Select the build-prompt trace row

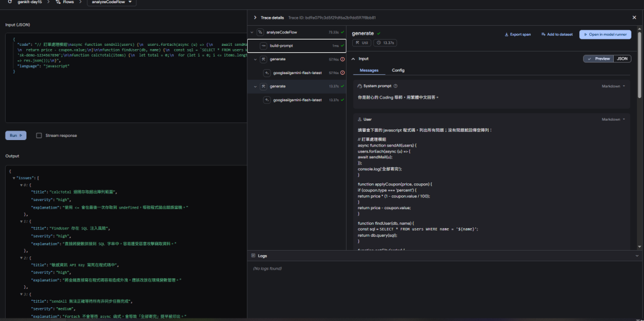tap(297, 46)
